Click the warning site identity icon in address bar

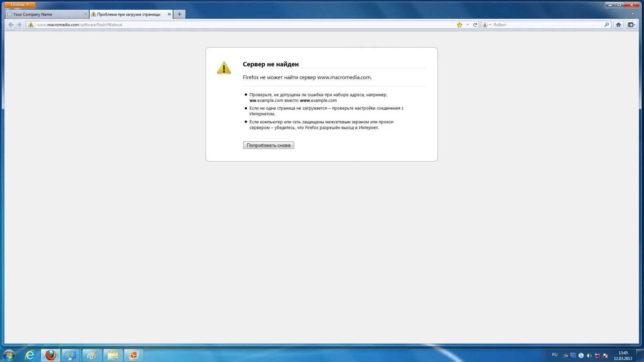pyautogui.click(x=31, y=25)
